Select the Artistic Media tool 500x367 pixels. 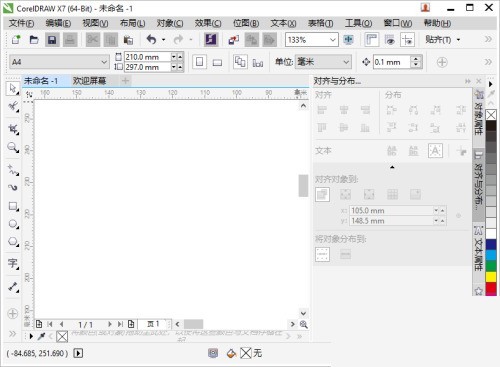[13, 188]
